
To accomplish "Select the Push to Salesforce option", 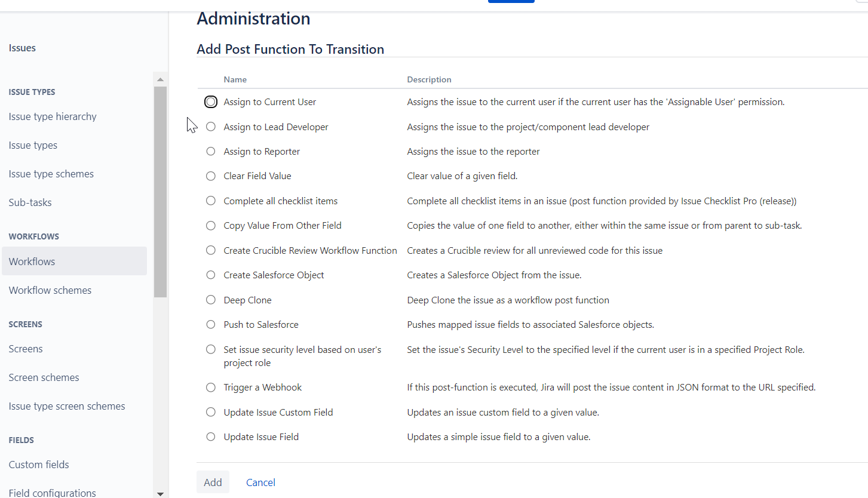I will coord(210,324).
